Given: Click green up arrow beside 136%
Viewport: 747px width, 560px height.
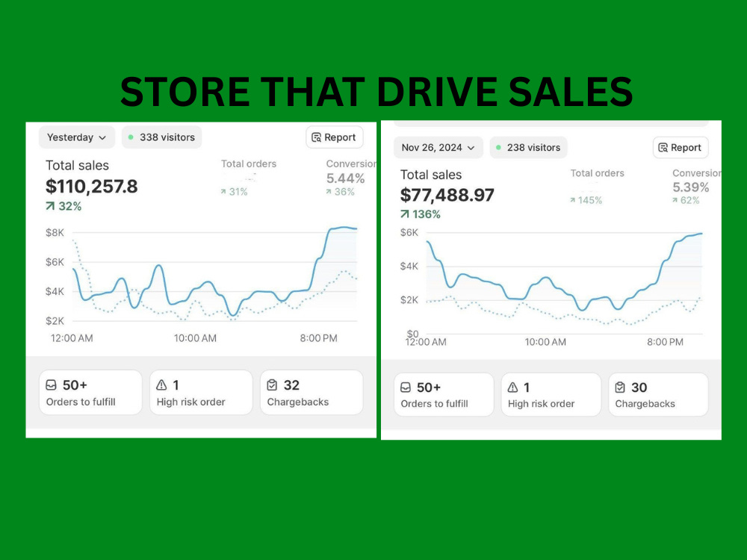Looking at the screenshot, I should pyautogui.click(x=405, y=214).
